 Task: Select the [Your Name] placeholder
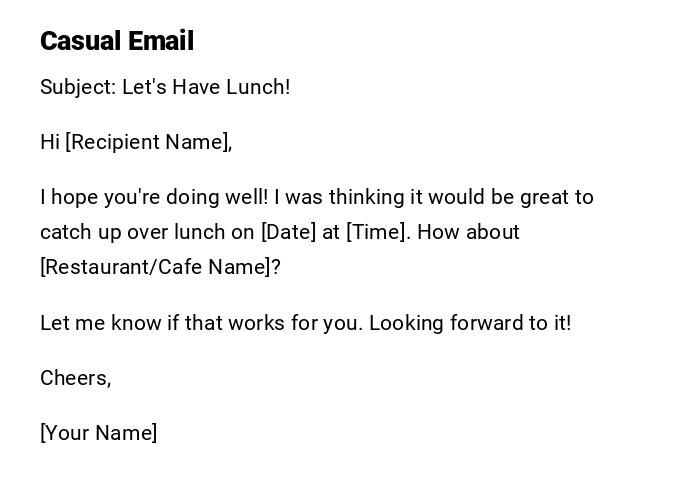pos(98,433)
